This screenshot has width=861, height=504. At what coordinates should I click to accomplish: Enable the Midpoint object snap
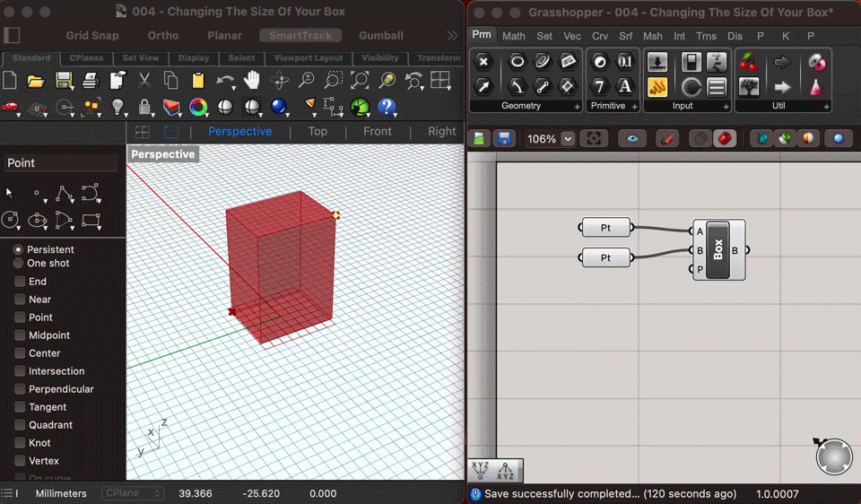coord(20,335)
